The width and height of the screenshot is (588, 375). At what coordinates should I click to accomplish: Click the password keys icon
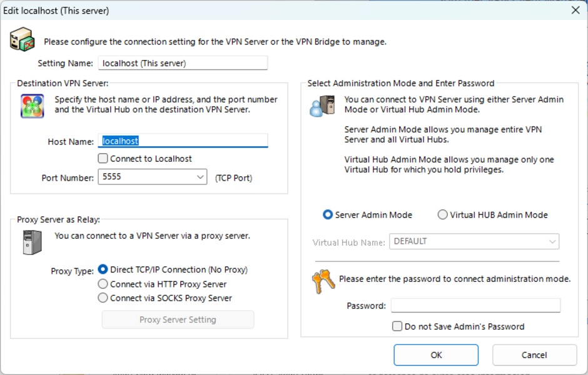323,282
